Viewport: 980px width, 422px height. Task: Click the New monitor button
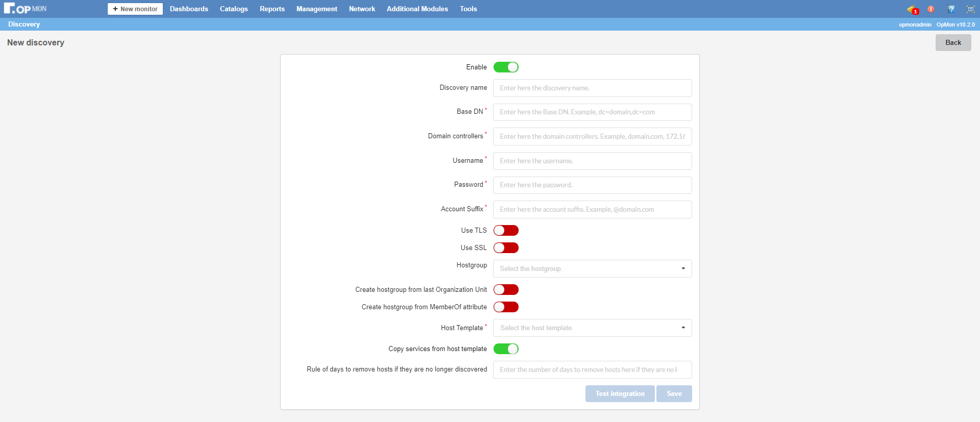pyautogui.click(x=135, y=9)
